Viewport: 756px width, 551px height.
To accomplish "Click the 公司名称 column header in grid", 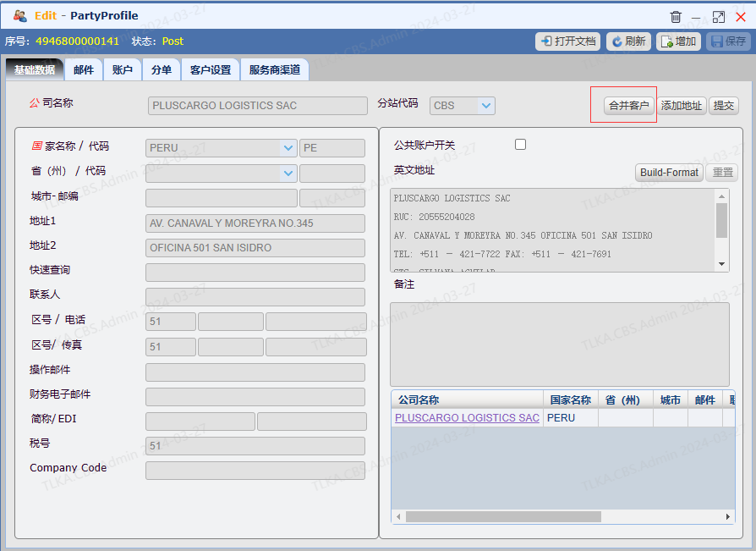I will (x=467, y=400).
